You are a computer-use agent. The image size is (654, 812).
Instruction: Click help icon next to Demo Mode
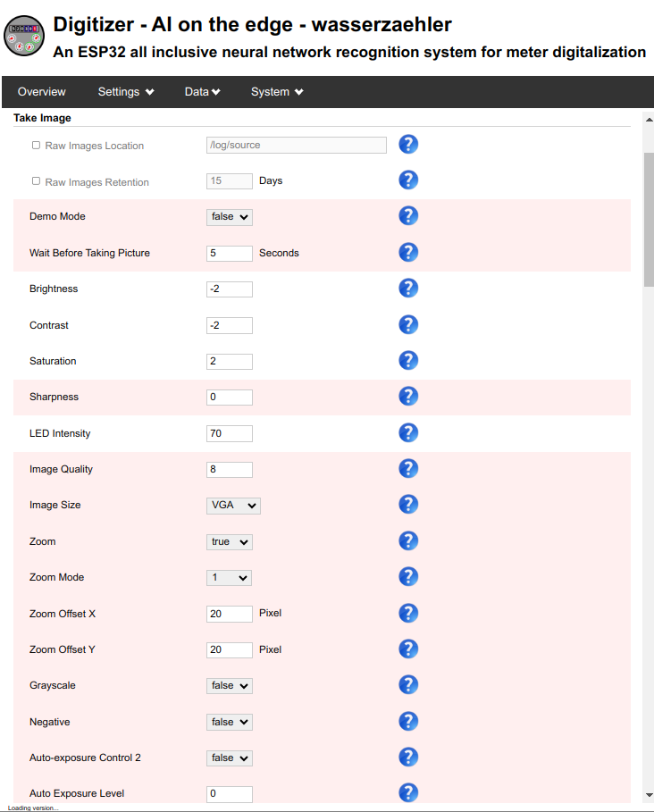[x=408, y=216]
